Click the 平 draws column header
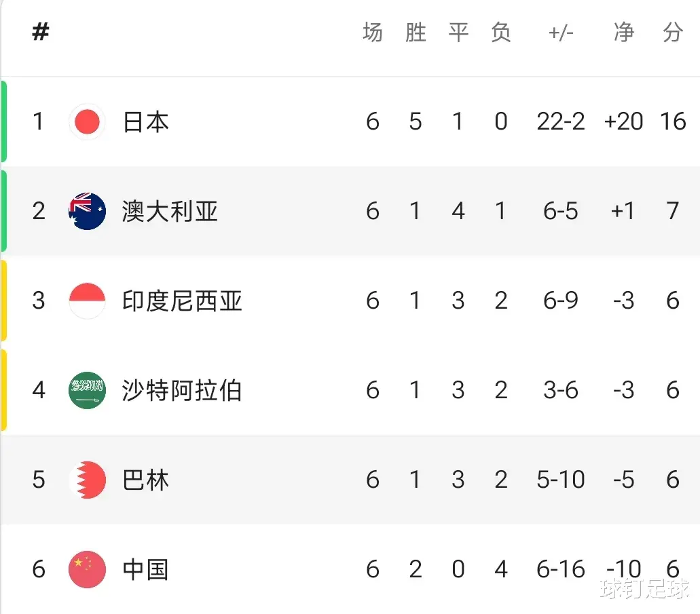Screen dimensions: 700x614 (458, 32)
